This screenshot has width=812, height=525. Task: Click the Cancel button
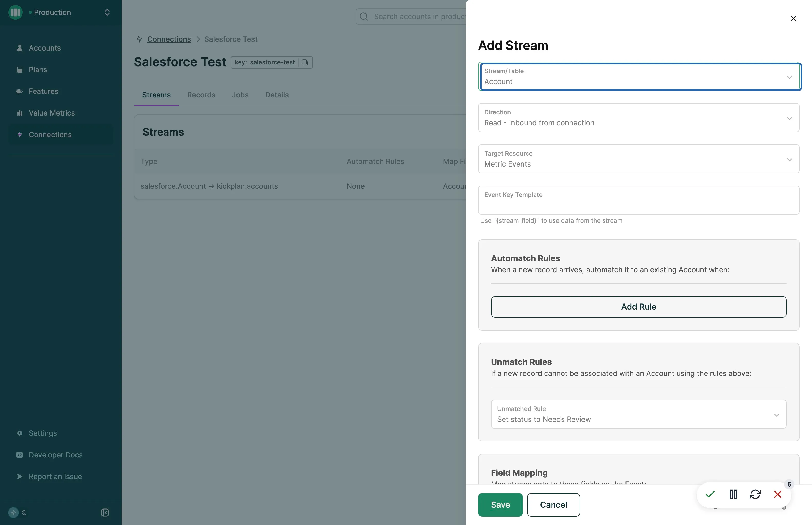click(x=553, y=505)
